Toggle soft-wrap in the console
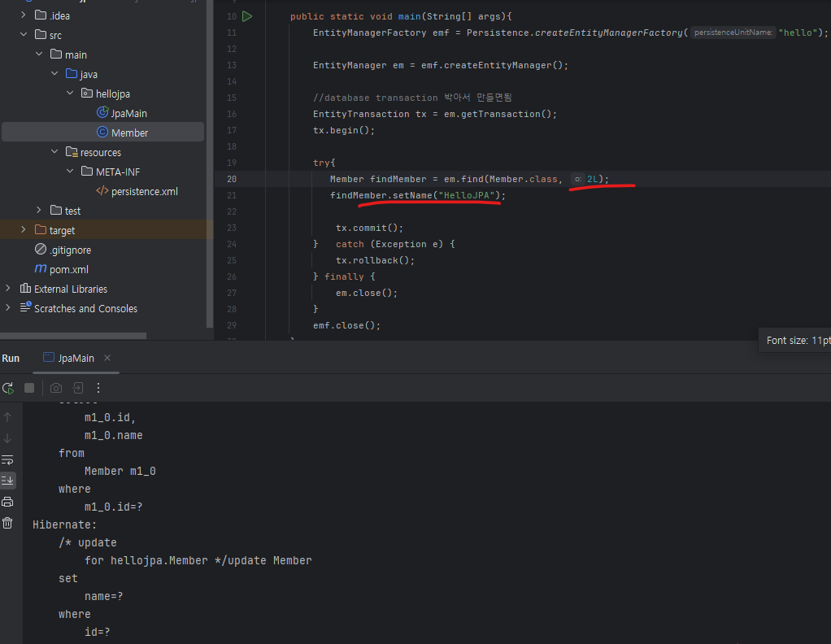Image resolution: width=831 pixels, height=644 pixels. 7,460
